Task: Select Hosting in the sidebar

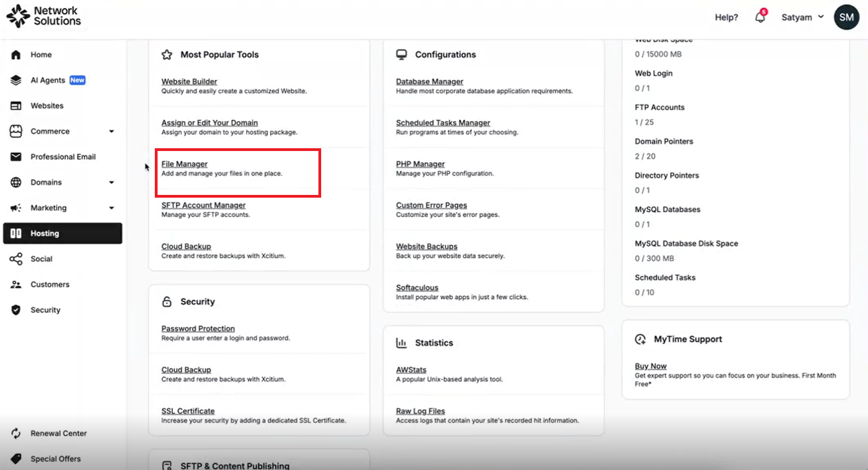Action: pyautogui.click(x=63, y=233)
